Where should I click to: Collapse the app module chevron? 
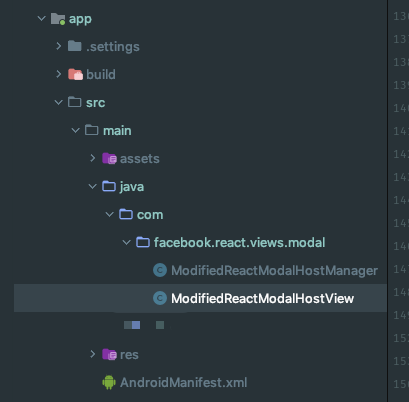(41, 18)
